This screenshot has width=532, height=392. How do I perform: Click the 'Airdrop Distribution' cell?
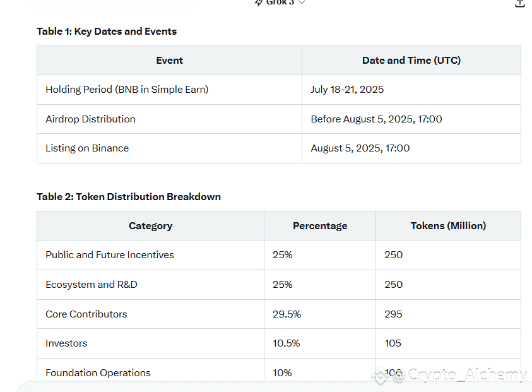coord(169,119)
